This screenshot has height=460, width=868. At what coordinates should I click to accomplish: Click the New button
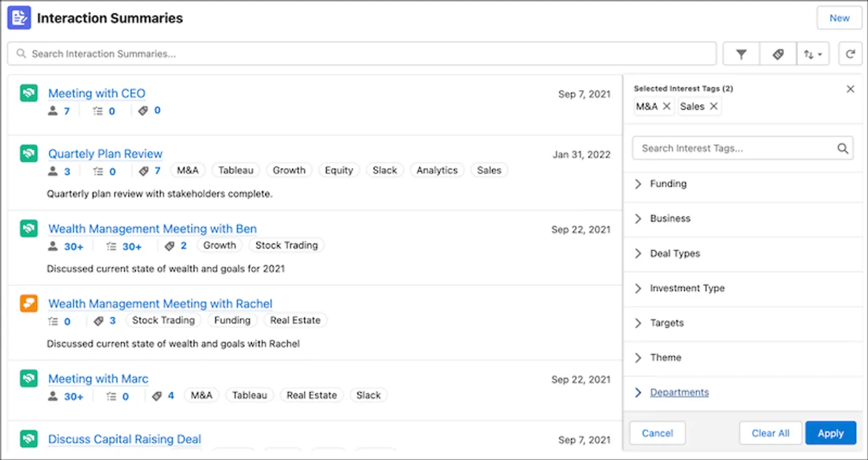pyautogui.click(x=839, y=18)
